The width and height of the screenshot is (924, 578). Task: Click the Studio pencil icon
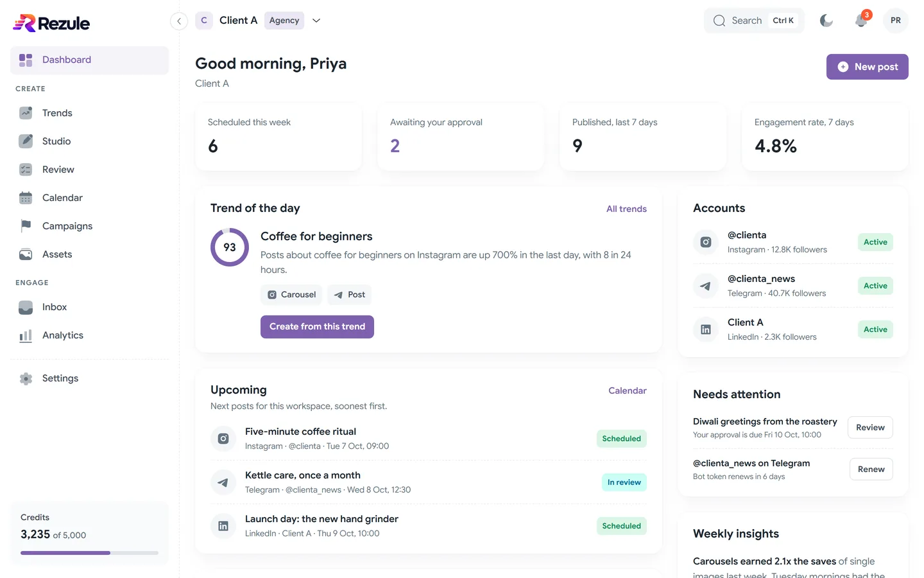(x=26, y=141)
